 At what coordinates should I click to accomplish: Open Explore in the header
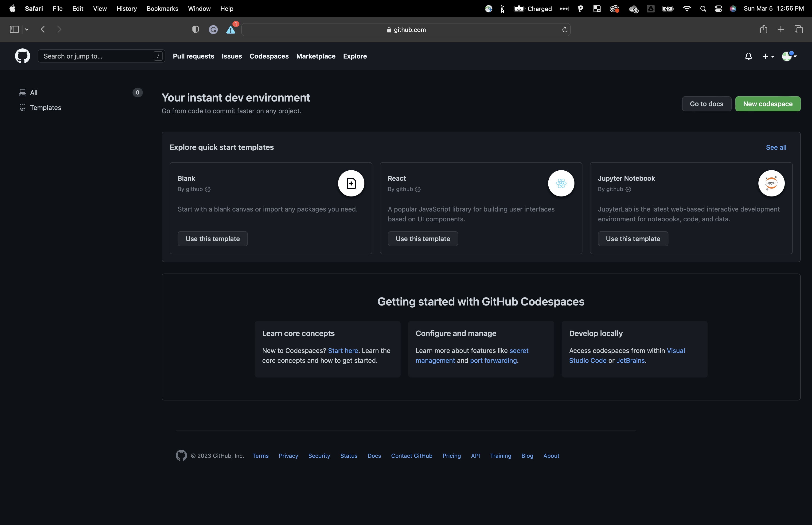click(x=355, y=56)
